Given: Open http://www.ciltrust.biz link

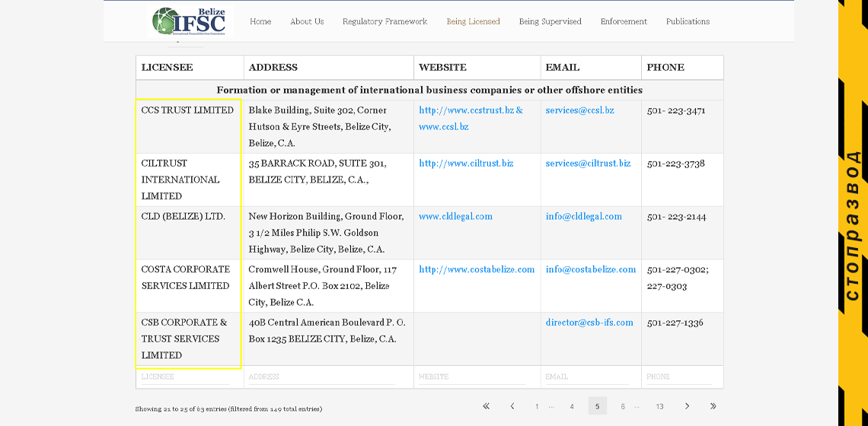Looking at the screenshot, I should coord(466,164).
